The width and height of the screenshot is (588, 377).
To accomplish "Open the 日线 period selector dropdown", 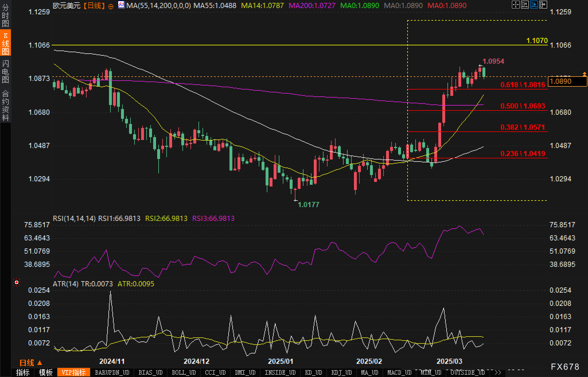I will [x=31, y=363].
